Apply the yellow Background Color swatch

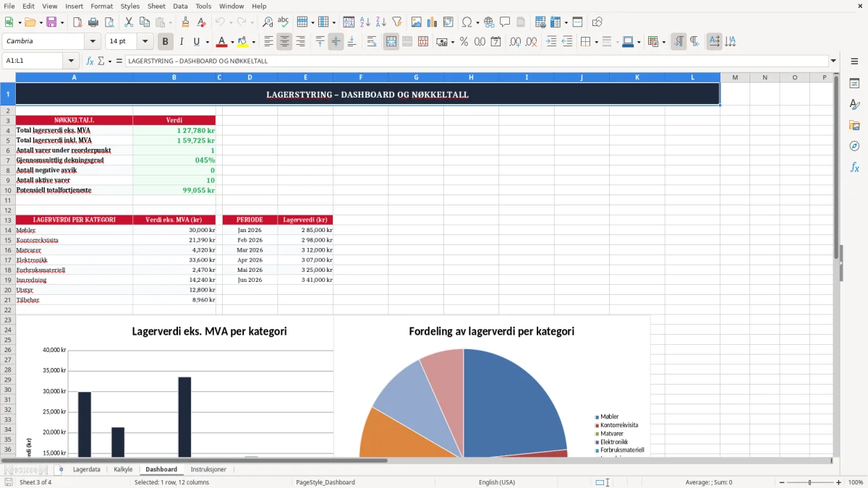(243, 42)
